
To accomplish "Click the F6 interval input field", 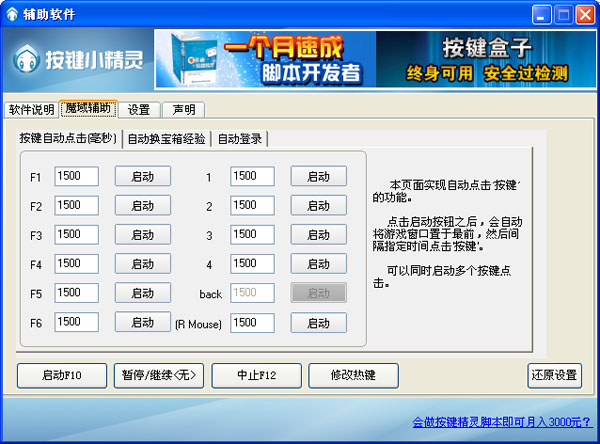I will coord(77,322).
